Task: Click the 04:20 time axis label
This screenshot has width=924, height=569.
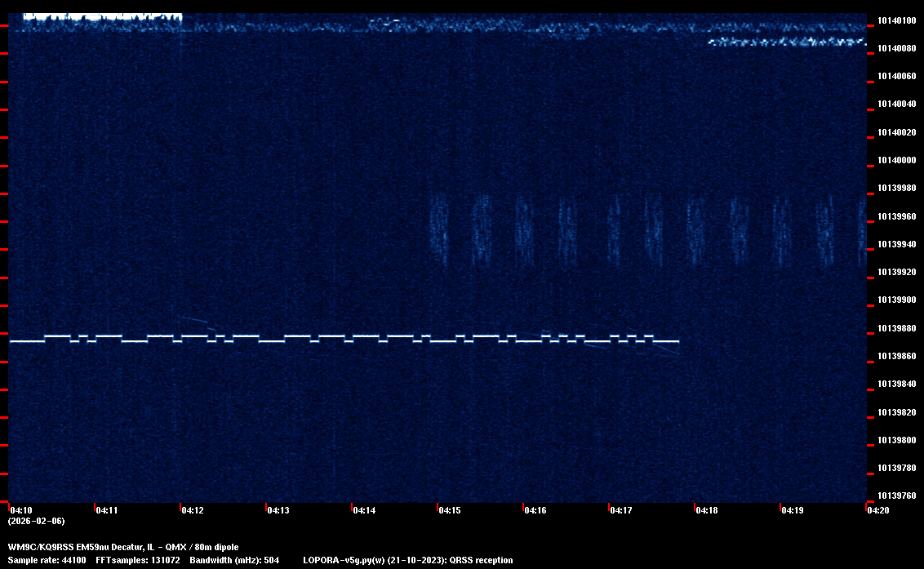Action: point(877,510)
